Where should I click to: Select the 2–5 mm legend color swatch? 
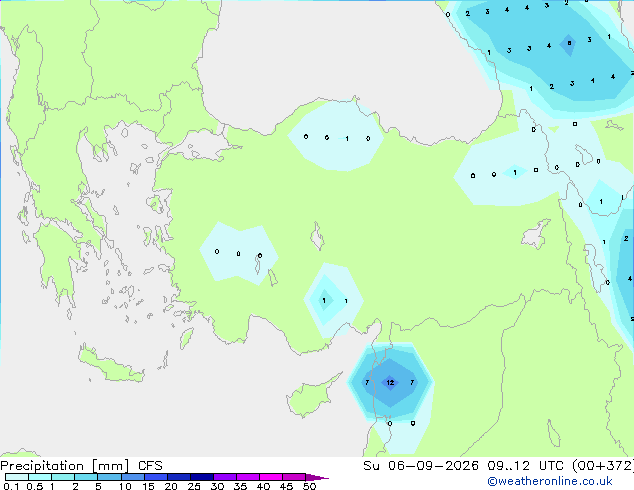pos(86,477)
